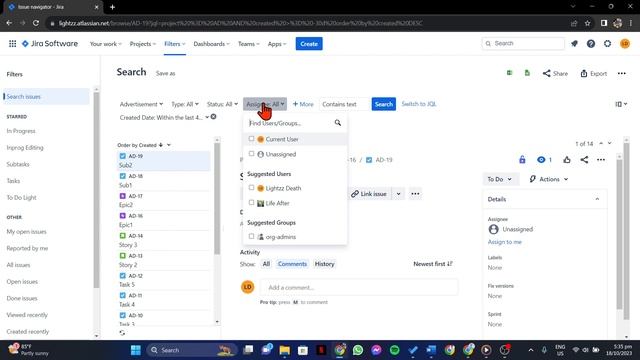Open Spotify from the taskbar
640x360 pixels.
[394, 350]
